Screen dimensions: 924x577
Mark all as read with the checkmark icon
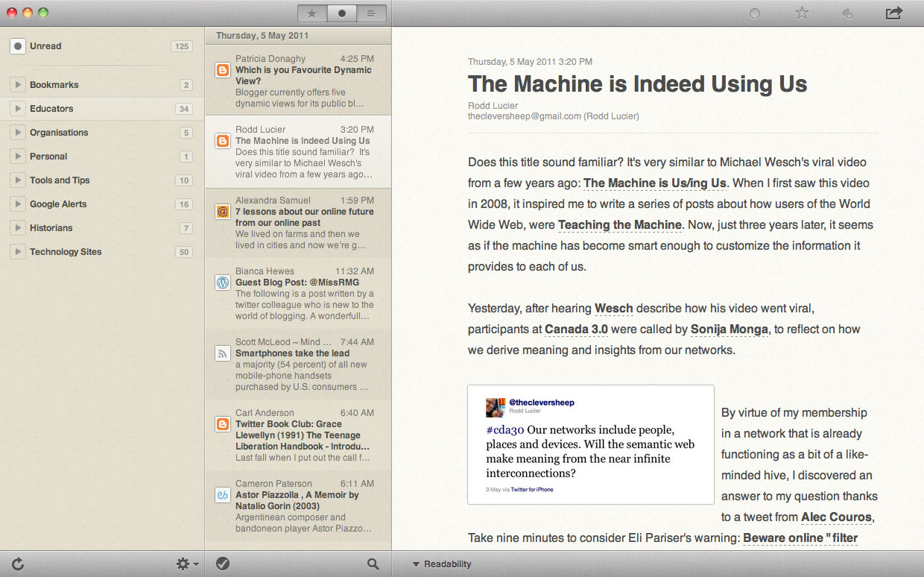pos(222,564)
